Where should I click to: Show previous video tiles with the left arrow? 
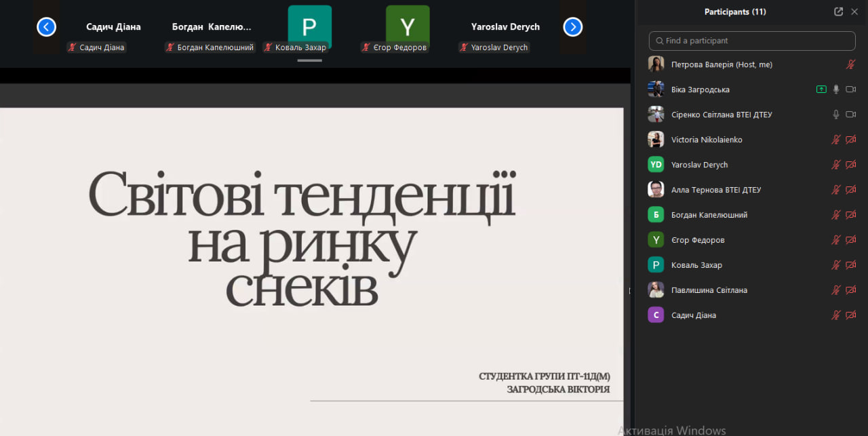click(46, 27)
